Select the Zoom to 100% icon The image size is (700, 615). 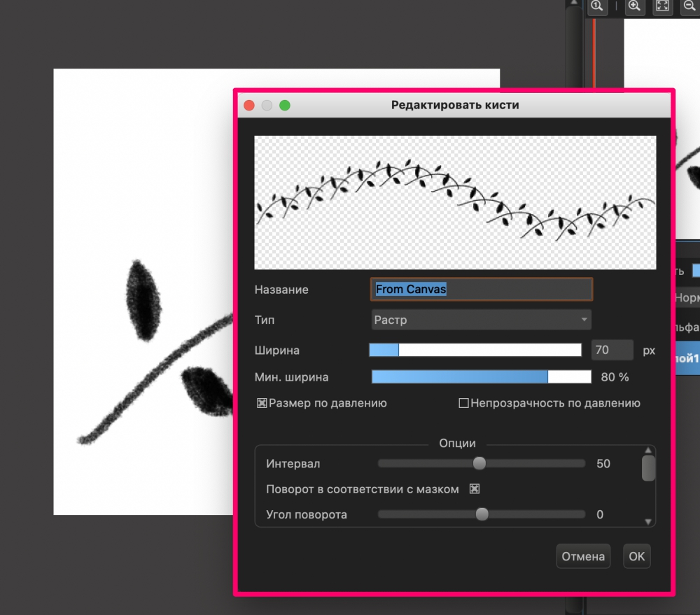(597, 7)
